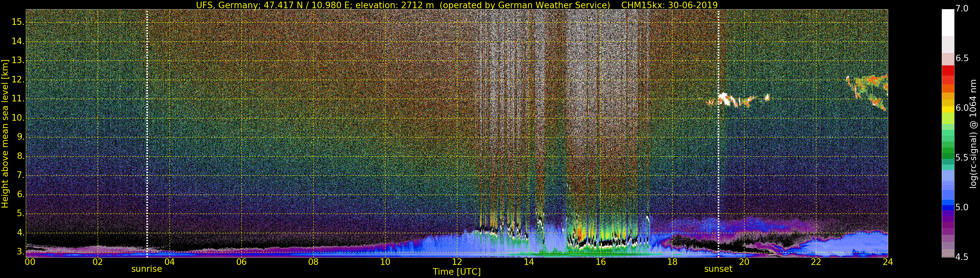Select colorbar tick value '6.5'
The height and width of the screenshot is (278, 980).
click(962, 58)
